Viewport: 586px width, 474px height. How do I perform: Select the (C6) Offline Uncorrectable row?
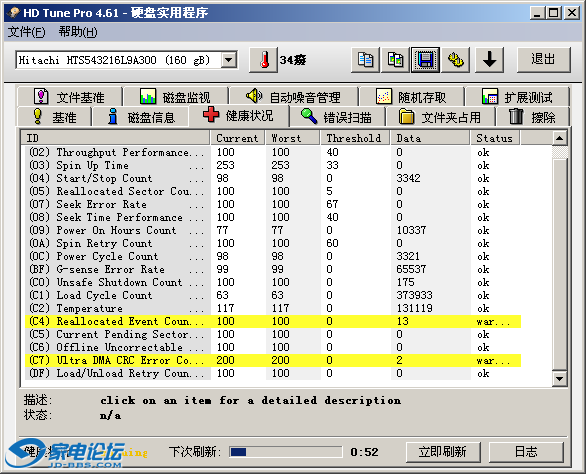tap(273, 347)
